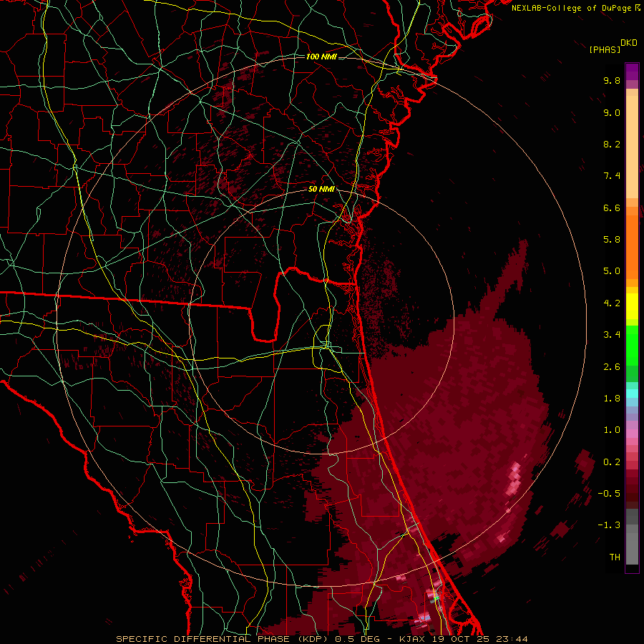Click the 9.8 value on the color scale
Image resolution: width=644 pixels, height=644 pixels.
(612, 80)
